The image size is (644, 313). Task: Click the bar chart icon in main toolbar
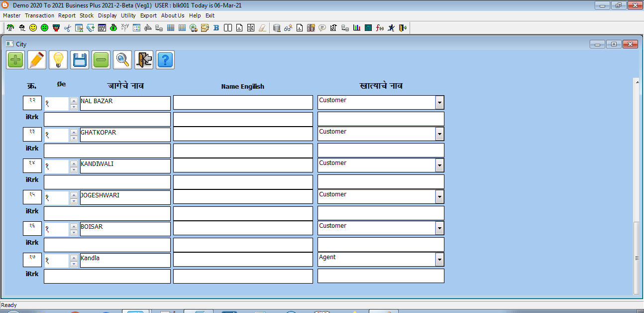(356, 28)
